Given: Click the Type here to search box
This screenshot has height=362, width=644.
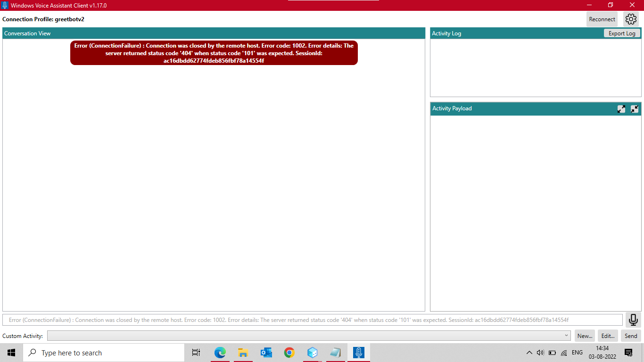Looking at the screenshot, I should [94, 352].
